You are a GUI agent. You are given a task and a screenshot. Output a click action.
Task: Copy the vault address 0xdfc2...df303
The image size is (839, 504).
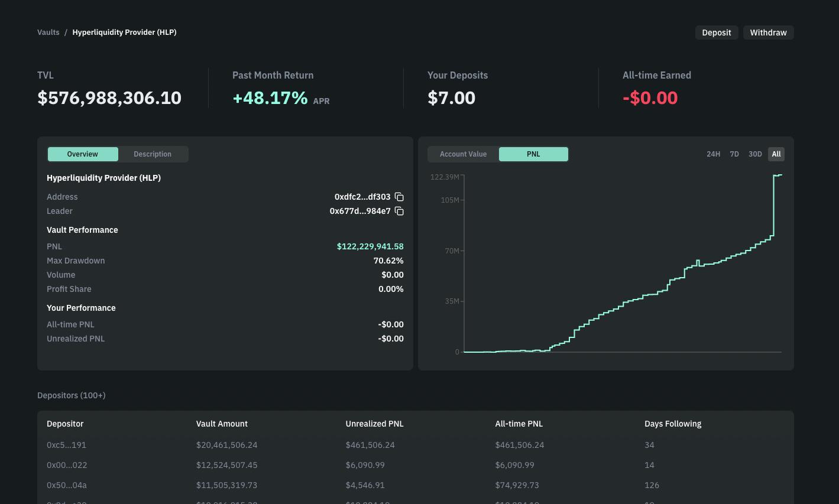click(x=399, y=197)
